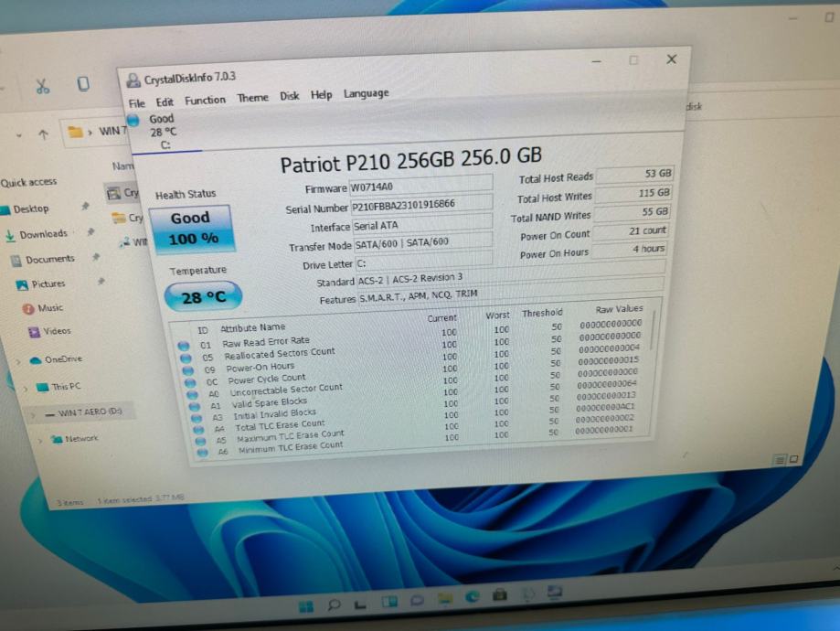Open the Language menu
Screen dimensions: 840x631
click(367, 94)
